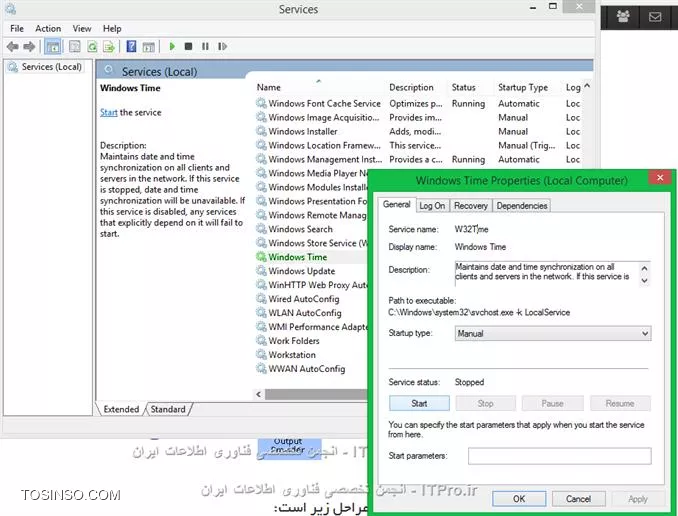This screenshot has width=678, height=516.
Task: Click the horizontal scrollbar left arrow in services list
Action: pyautogui.click(x=259, y=394)
